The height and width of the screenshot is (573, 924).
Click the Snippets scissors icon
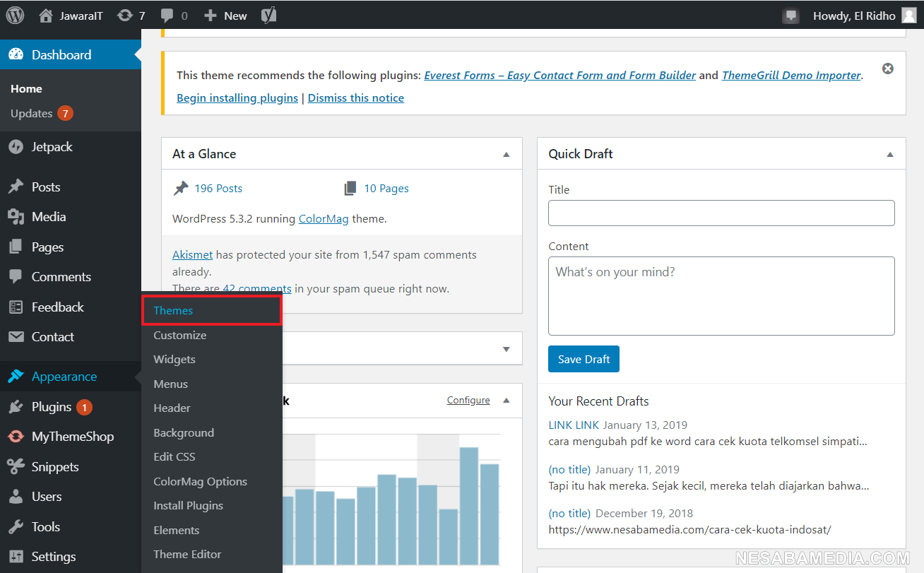click(16, 467)
